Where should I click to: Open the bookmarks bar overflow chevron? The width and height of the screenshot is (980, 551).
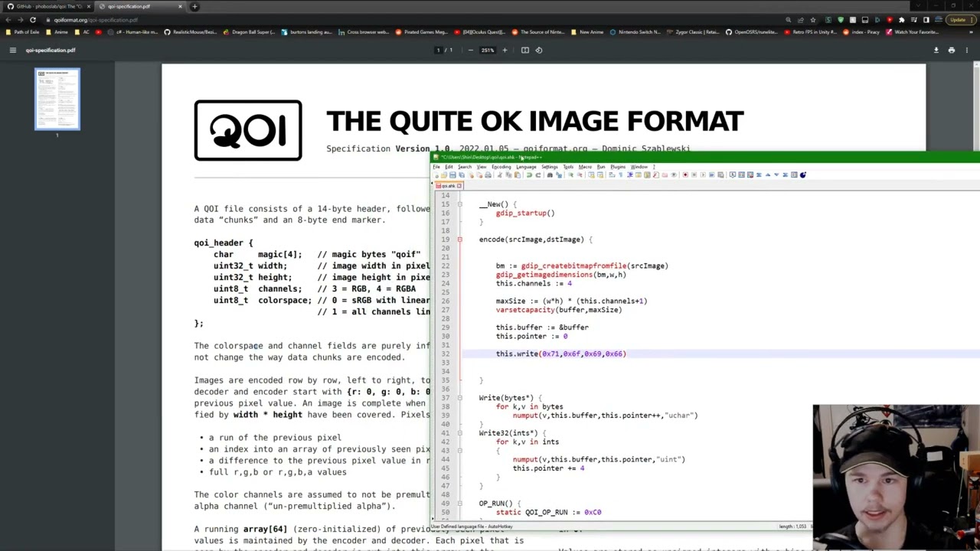tap(972, 32)
